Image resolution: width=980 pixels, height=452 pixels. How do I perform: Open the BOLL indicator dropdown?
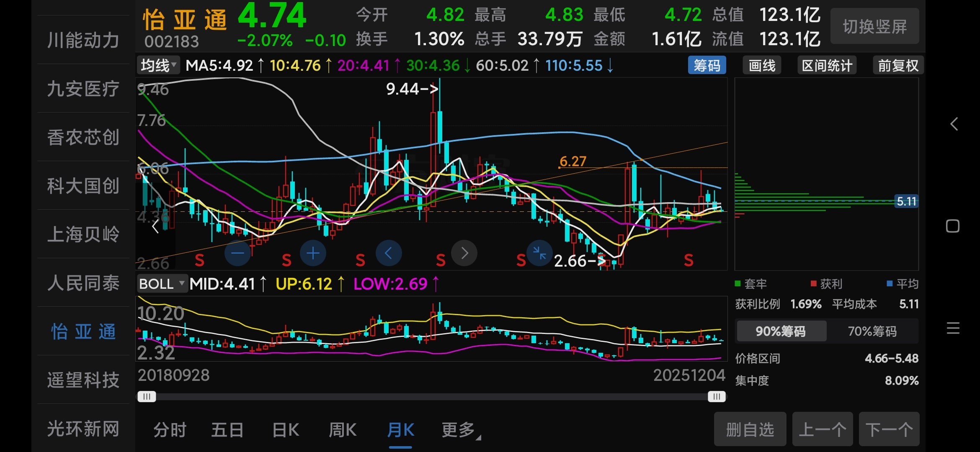pos(162,284)
